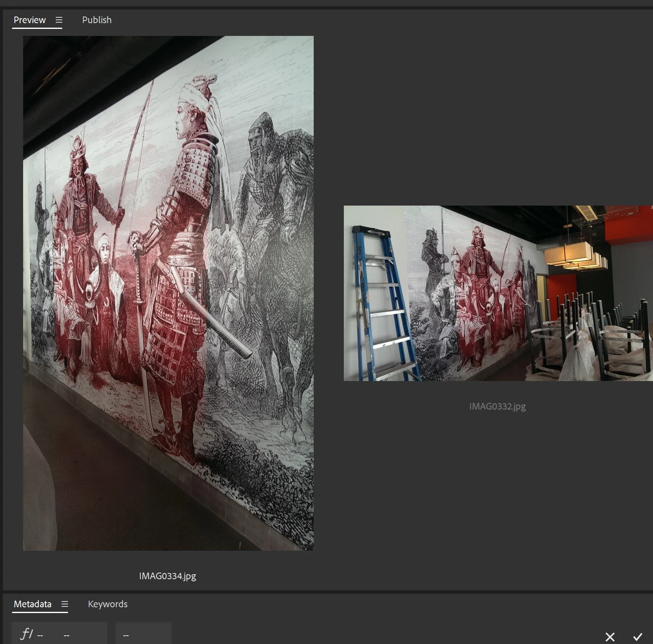
Task: Click the IMAG0332.jpg filename label
Action: 497,406
